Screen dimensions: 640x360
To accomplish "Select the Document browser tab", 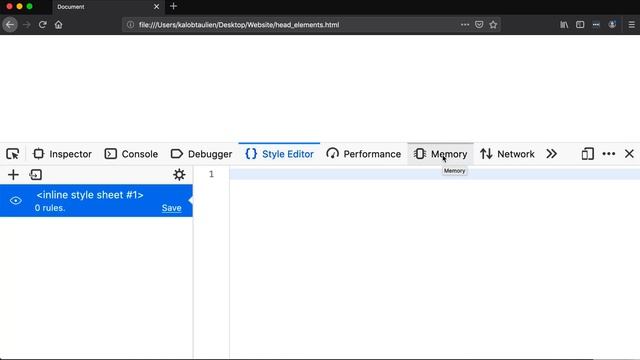I will 108,7.
